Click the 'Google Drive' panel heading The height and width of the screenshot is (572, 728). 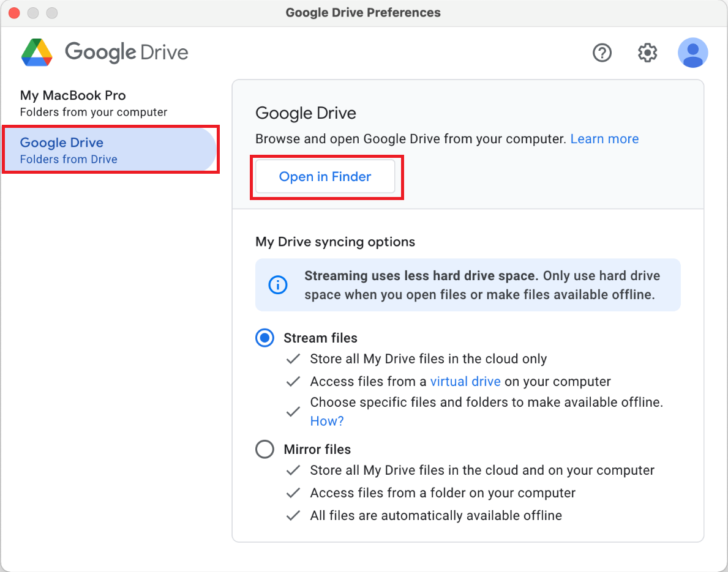[306, 113]
